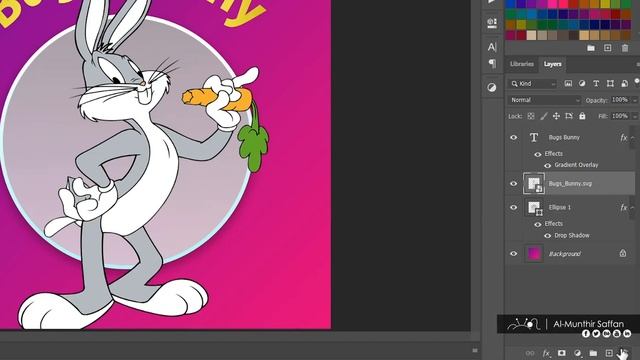The height and width of the screenshot is (360, 640).
Task: Delete swatch with the trash icon
Action: [x=625, y=48]
